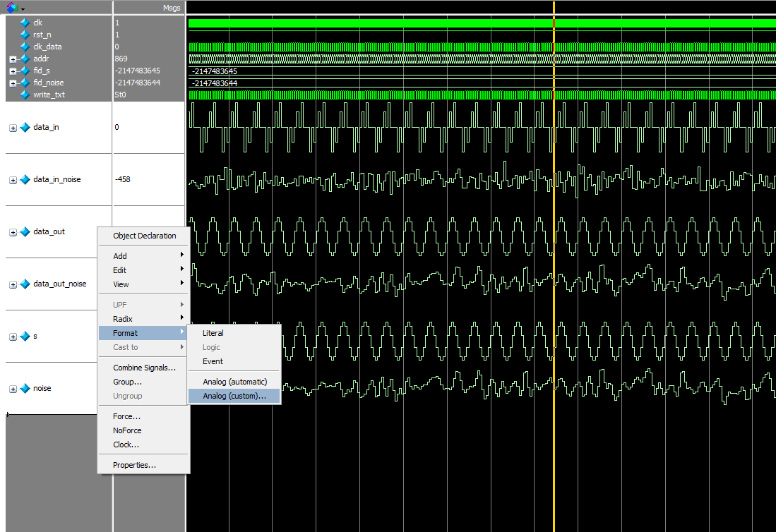The height and width of the screenshot is (532, 776).
Task: Choose Analog (custom)... format
Action: [234, 396]
